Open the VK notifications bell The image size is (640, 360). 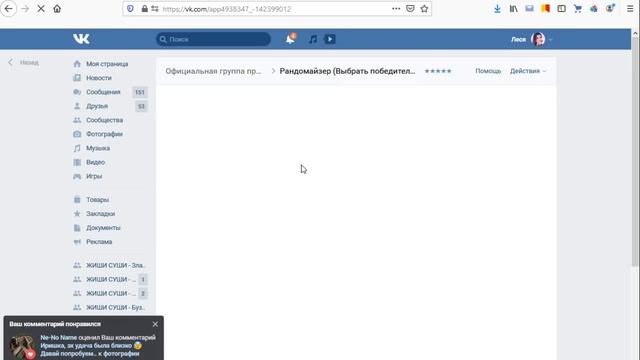(x=290, y=39)
